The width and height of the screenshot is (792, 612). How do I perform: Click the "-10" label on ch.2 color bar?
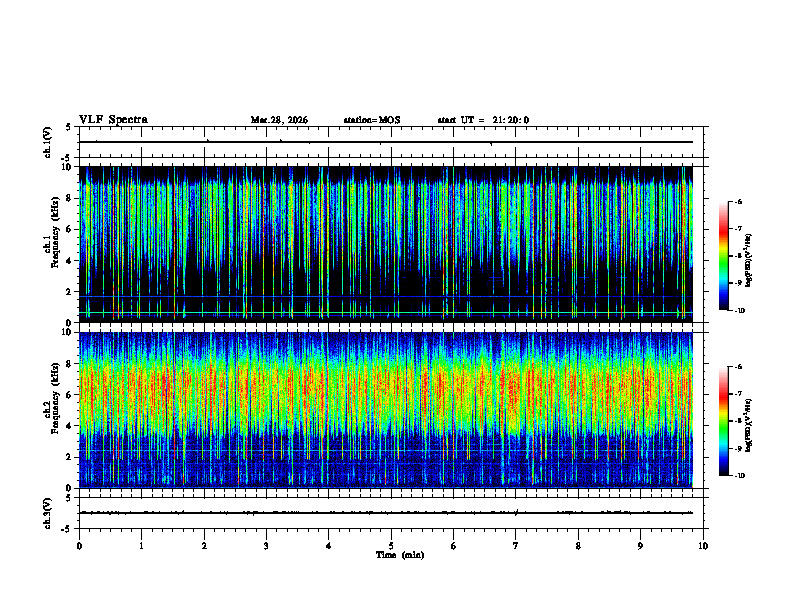click(x=739, y=476)
